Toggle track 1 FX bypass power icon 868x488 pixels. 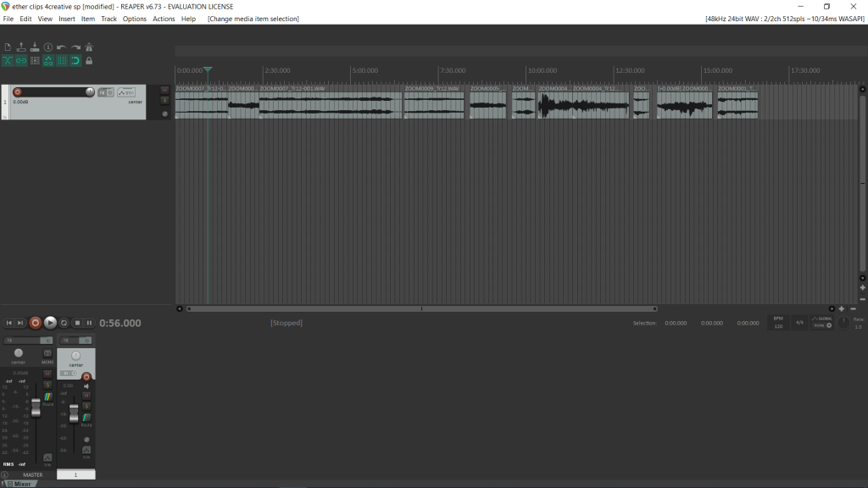(x=110, y=92)
